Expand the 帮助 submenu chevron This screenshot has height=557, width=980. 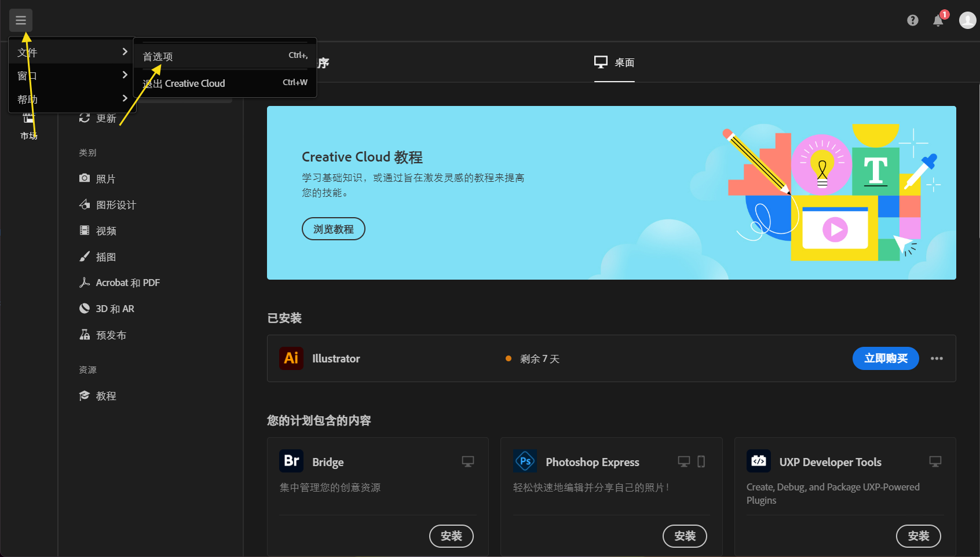pos(124,98)
